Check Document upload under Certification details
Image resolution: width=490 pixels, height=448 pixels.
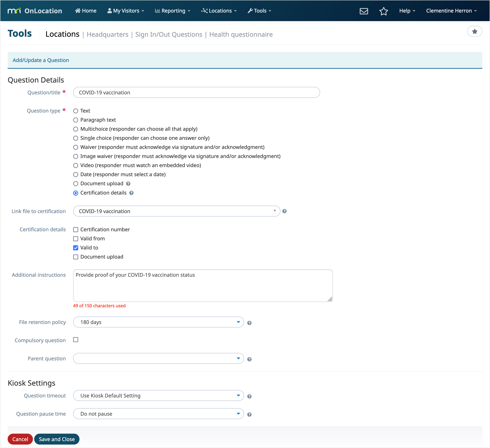pos(76,257)
